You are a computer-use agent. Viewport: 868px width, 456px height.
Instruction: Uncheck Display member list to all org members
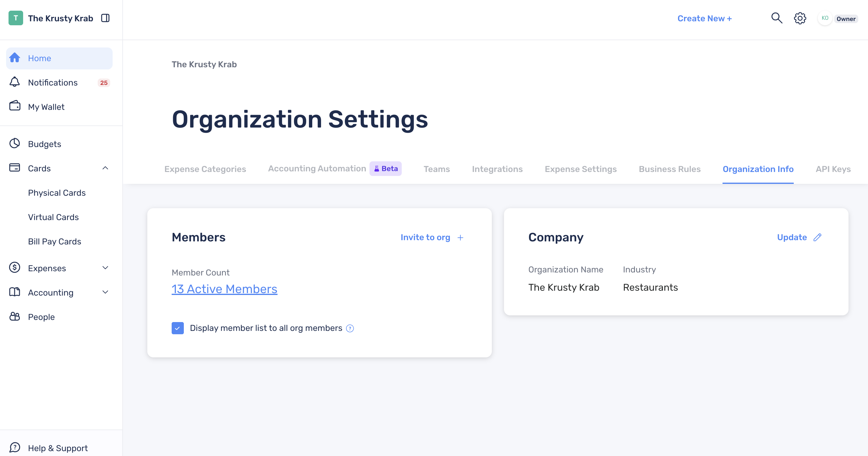coord(177,328)
